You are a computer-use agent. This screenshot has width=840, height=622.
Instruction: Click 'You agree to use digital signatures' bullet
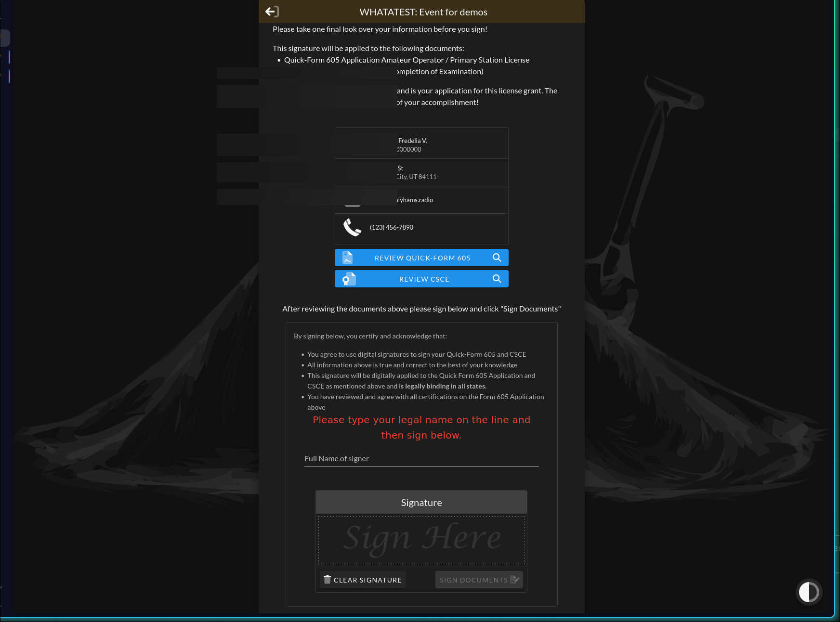pyautogui.click(x=417, y=354)
